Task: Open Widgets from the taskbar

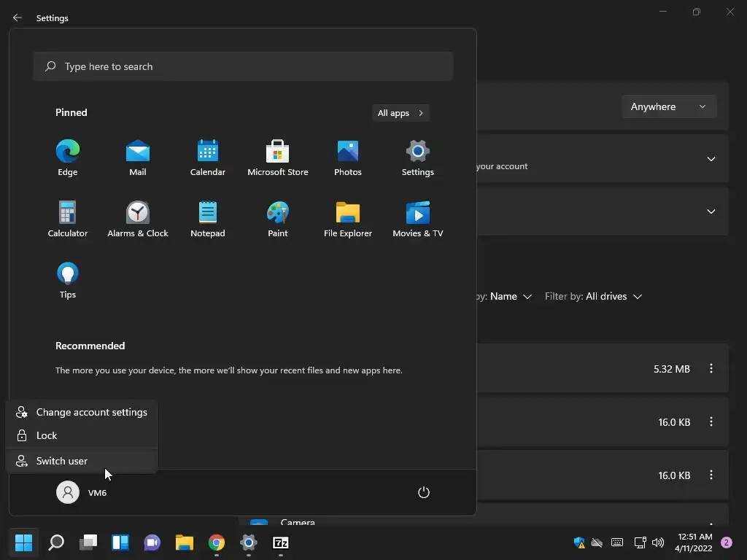Action: (120, 542)
